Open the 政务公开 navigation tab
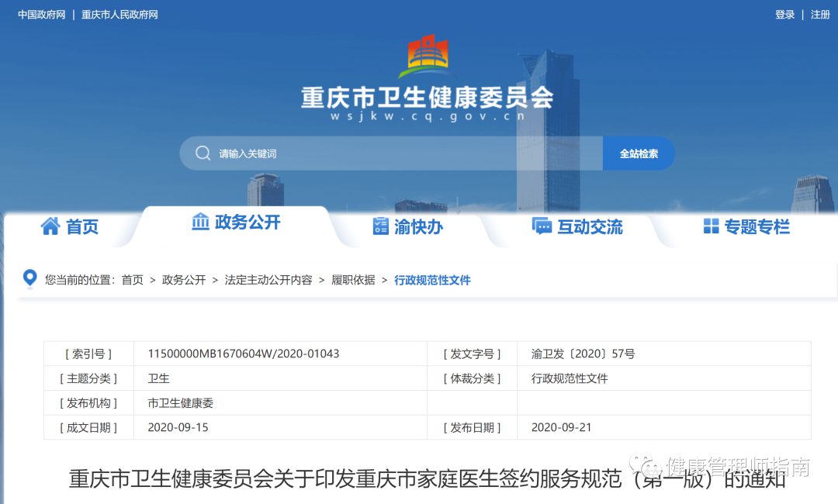The width and height of the screenshot is (838, 504). pyautogui.click(x=236, y=222)
